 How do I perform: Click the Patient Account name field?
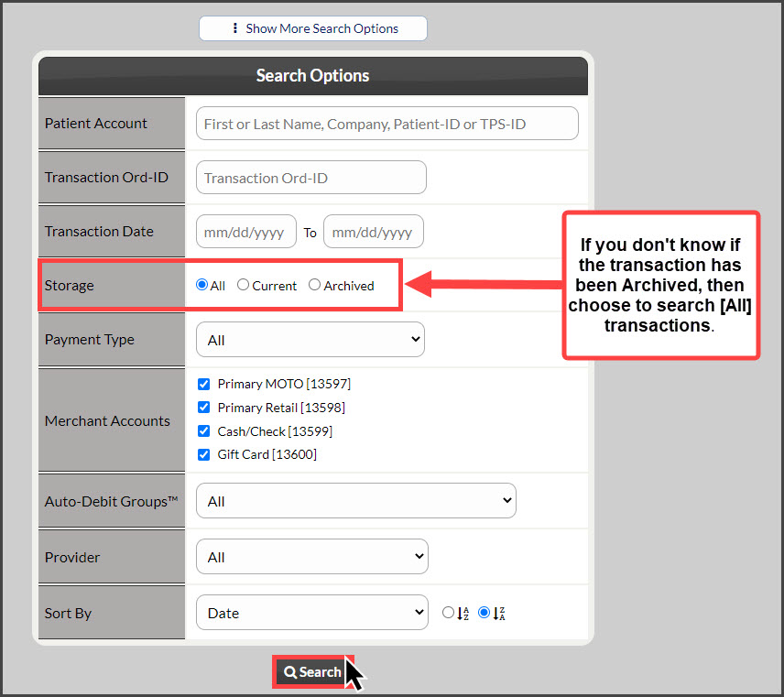[387, 123]
